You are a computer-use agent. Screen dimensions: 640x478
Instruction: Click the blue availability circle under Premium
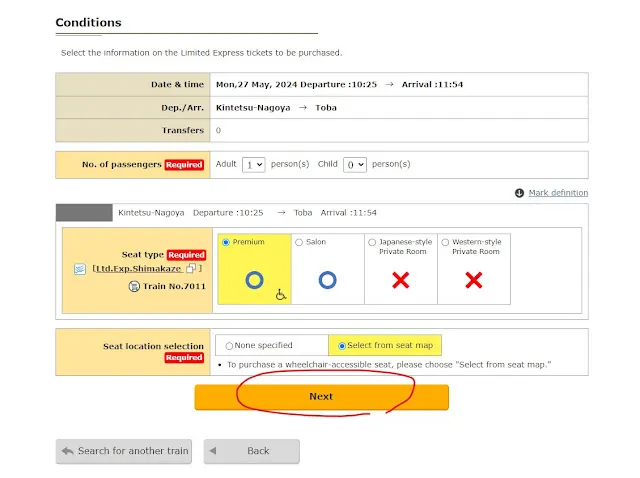[254, 280]
